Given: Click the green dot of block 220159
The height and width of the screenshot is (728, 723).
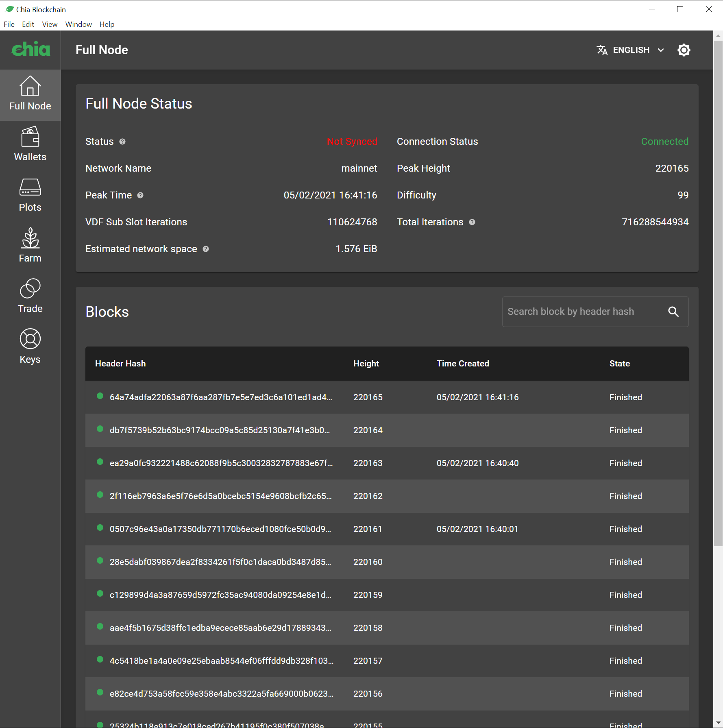Looking at the screenshot, I should 100,594.
